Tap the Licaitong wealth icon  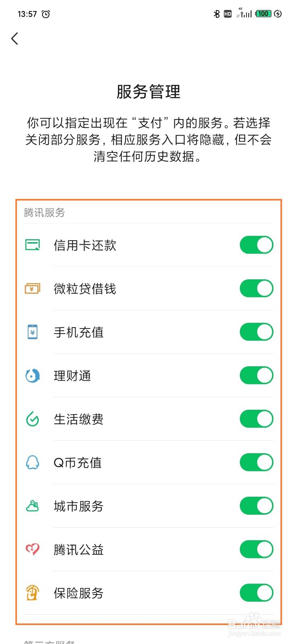click(33, 376)
